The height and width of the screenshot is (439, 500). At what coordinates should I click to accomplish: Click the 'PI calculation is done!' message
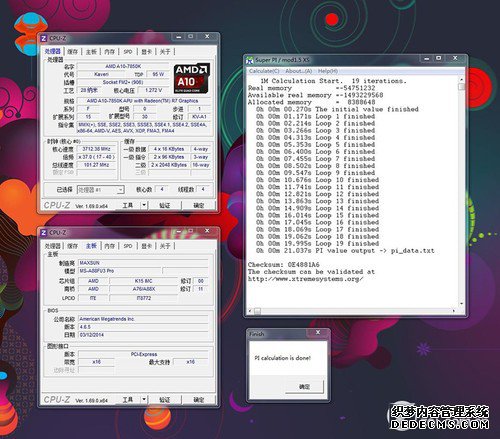tap(282, 358)
